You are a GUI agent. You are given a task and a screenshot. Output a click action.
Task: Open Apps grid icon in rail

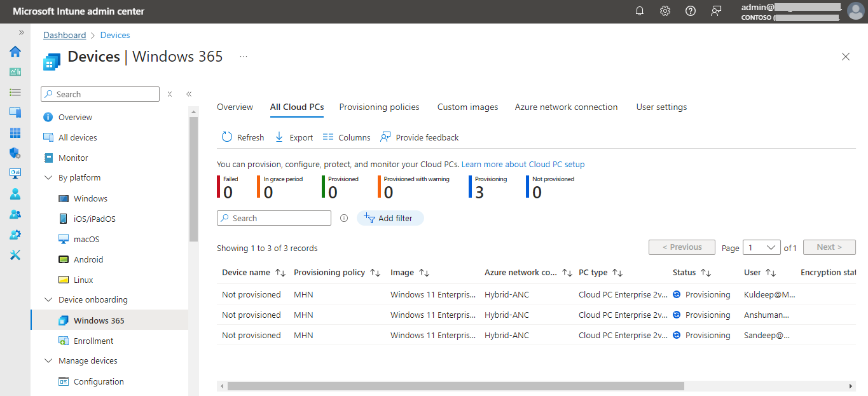[x=15, y=133]
